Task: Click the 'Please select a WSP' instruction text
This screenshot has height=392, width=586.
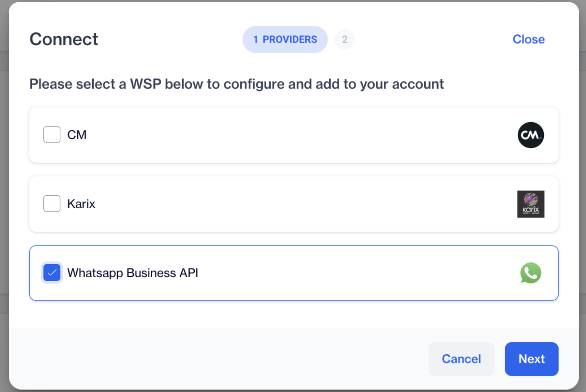Action: tap(236, 84)
